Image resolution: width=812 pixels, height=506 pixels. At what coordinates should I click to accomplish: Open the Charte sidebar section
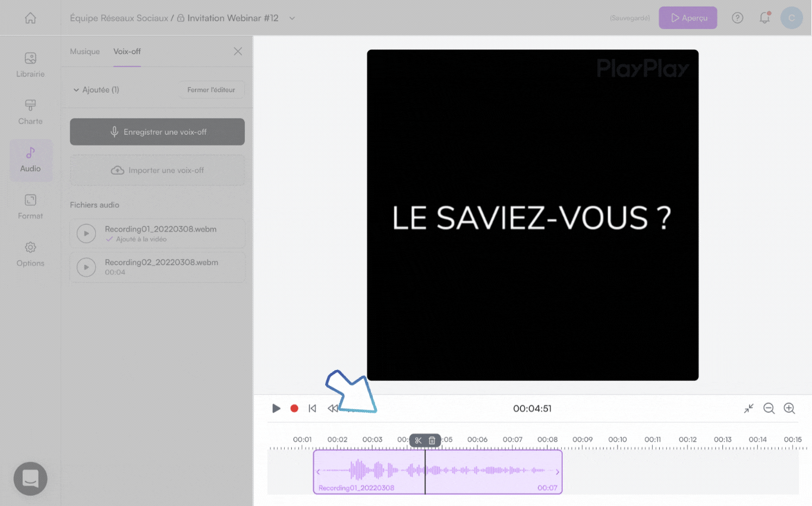[30, 112]
